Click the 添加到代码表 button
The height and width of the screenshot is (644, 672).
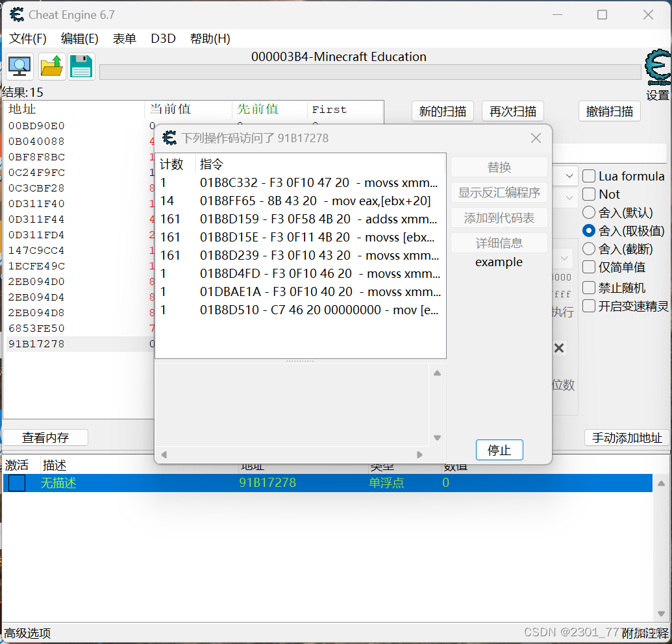(x=499, y=217)
